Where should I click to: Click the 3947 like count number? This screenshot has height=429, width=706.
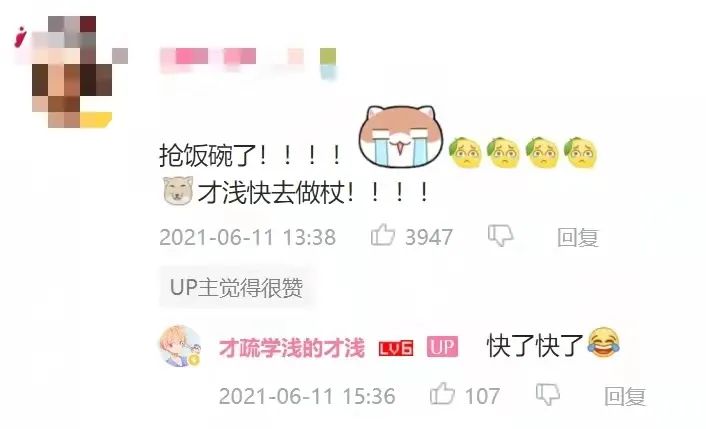coord(429,237)
